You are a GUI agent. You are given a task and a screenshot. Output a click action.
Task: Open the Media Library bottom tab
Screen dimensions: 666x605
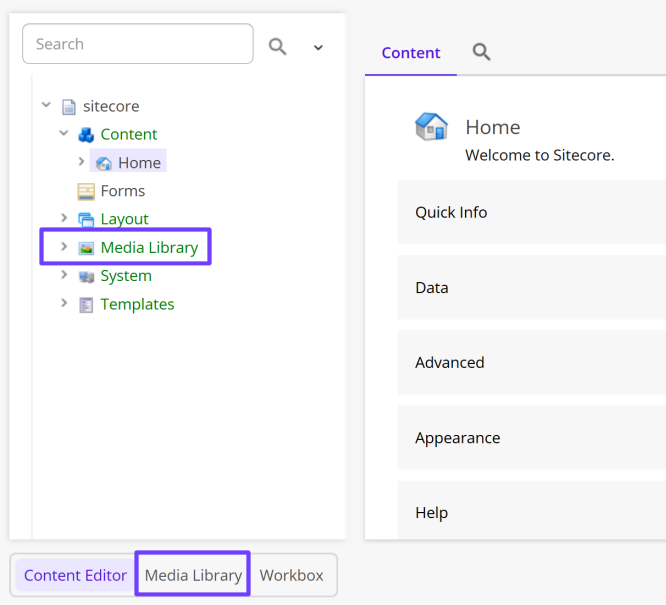193,575
